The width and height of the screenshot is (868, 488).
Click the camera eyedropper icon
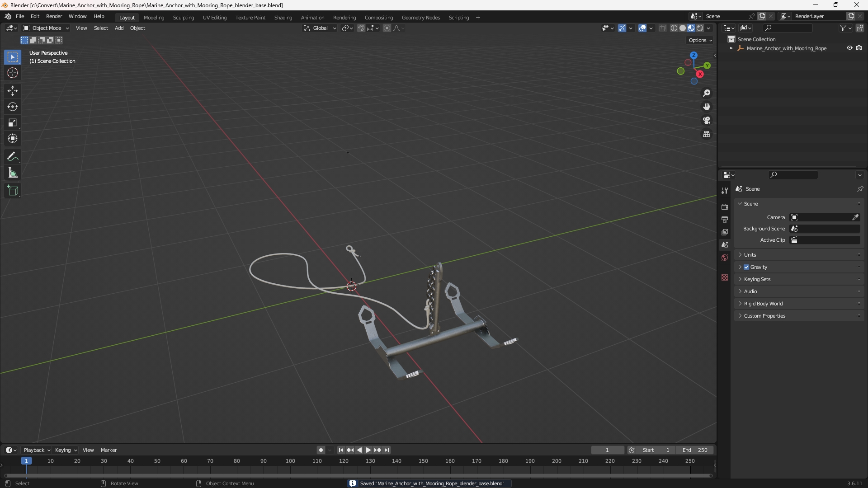click(x=855, y=217)
